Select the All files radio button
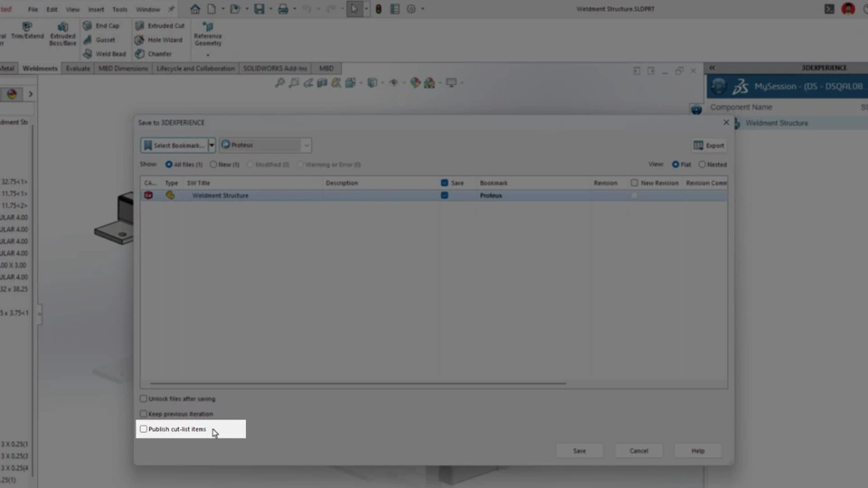 point(169,164)
